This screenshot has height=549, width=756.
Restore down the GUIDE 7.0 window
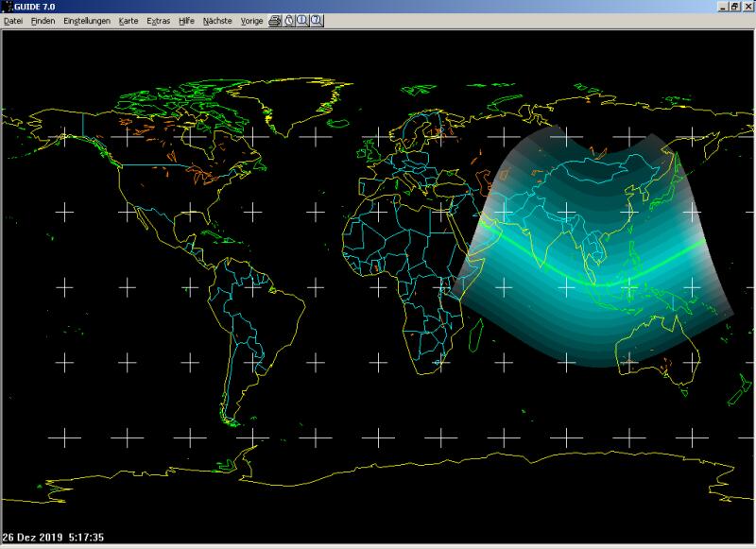click(734, 7)
